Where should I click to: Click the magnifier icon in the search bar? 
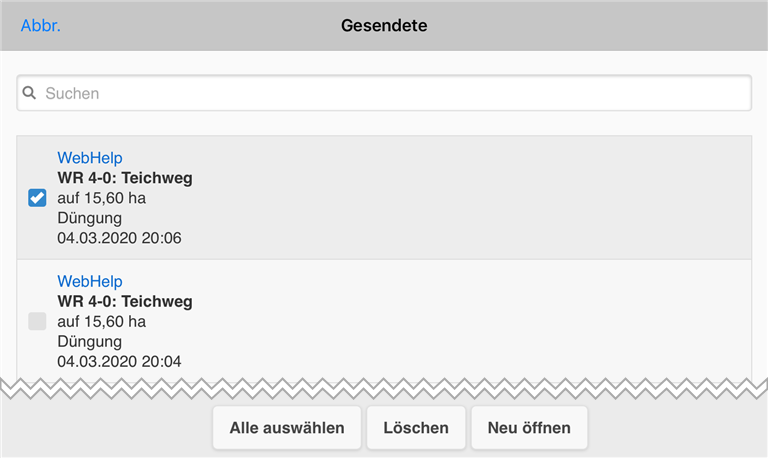(x=30, y=93)
